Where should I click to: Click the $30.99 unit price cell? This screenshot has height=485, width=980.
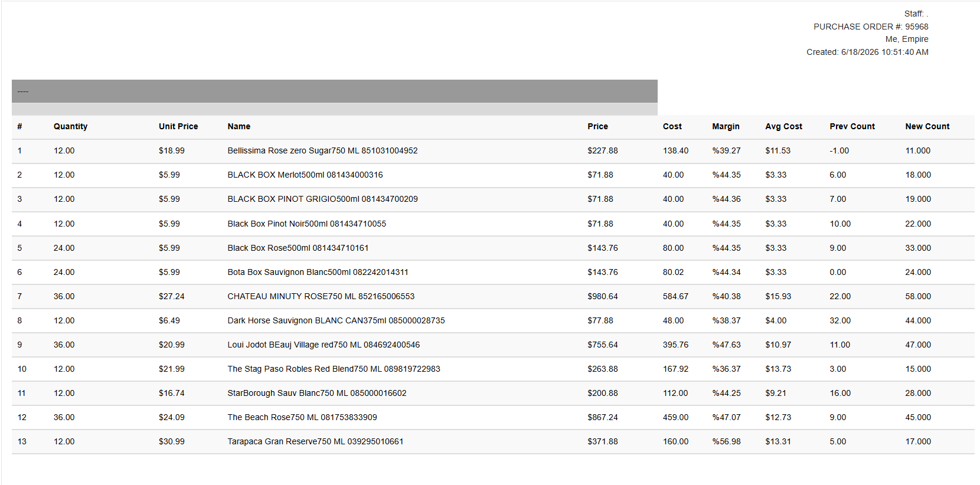[172, 441]
